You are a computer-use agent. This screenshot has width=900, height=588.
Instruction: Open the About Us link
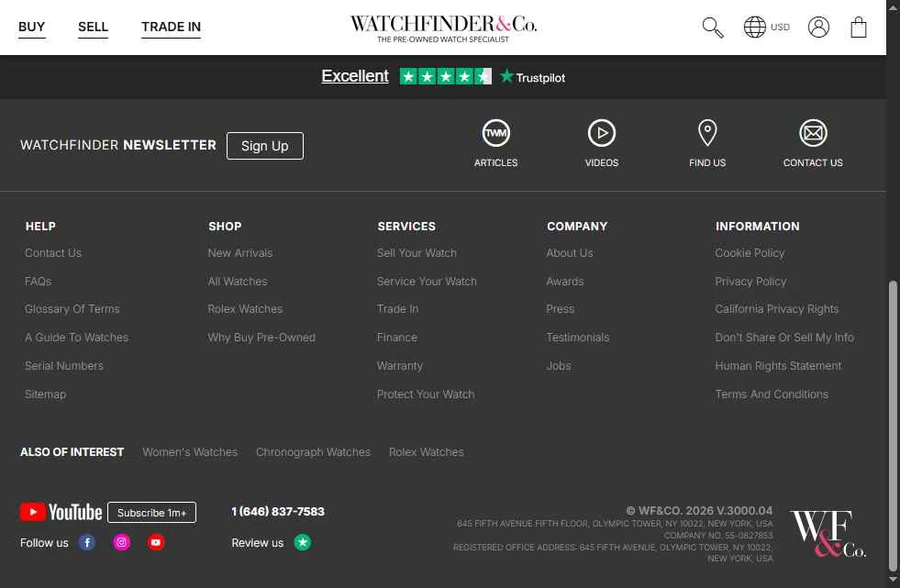point(570,253)
